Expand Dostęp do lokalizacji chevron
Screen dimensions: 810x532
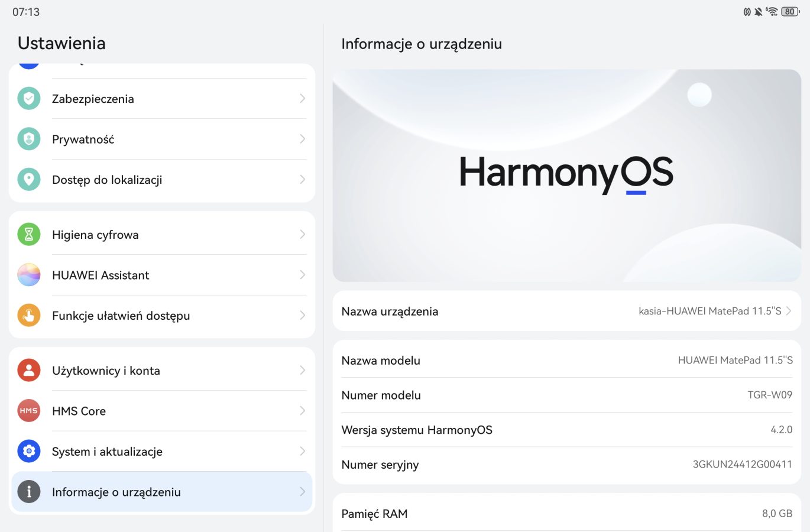point(302,180)
